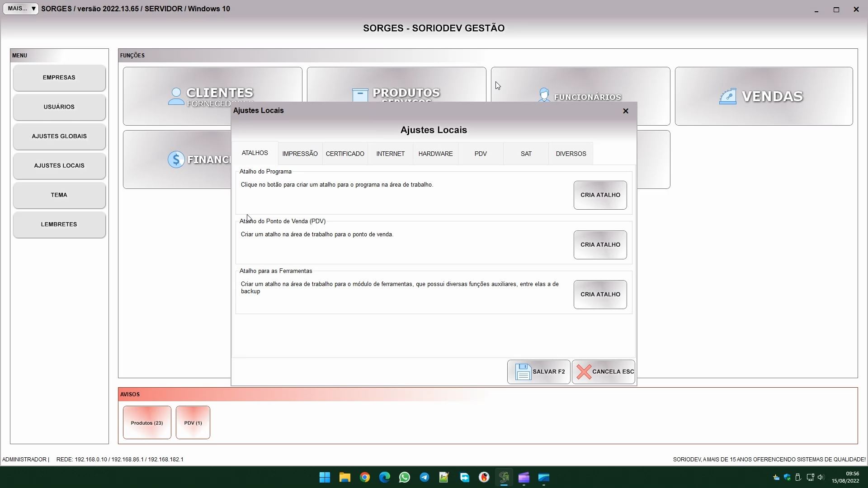Switch to the DIVERSOS tab
Screen dimensions: 868x488
[571, 154]
